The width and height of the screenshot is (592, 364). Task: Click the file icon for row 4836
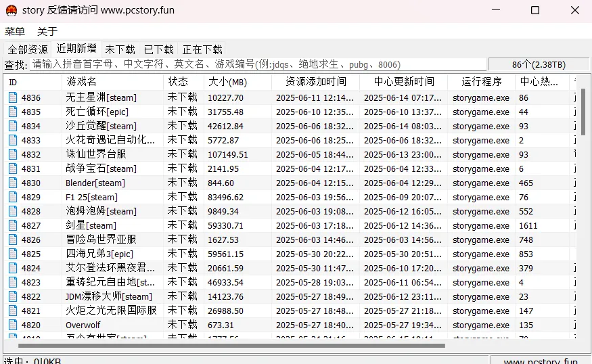click(x=13, y=98)
